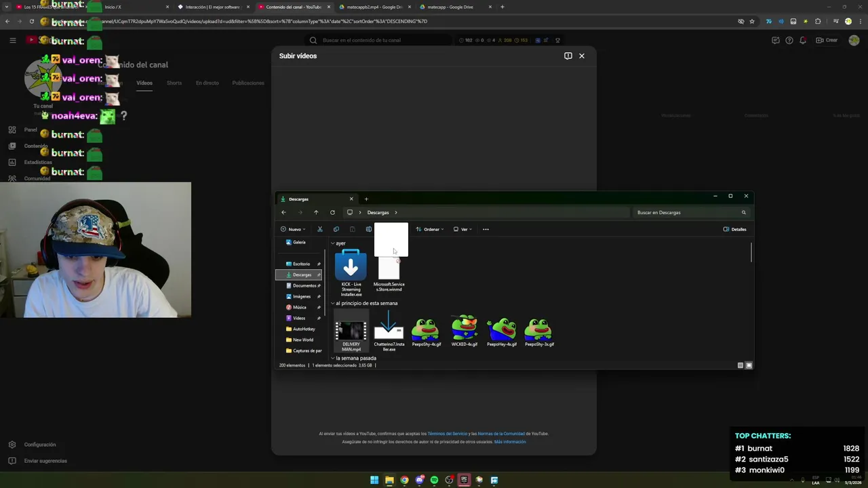The height and width of the screenshot is (488, 868).
Task: Click the Rename icon in Explorer toolbar
Action: pyautogui.click(x=368, y=229)
